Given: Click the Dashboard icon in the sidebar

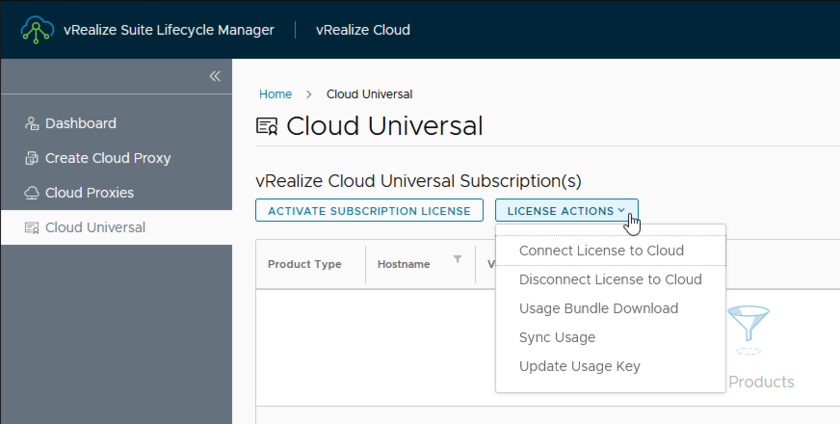Looking at the screenshot, I should 31,124.
